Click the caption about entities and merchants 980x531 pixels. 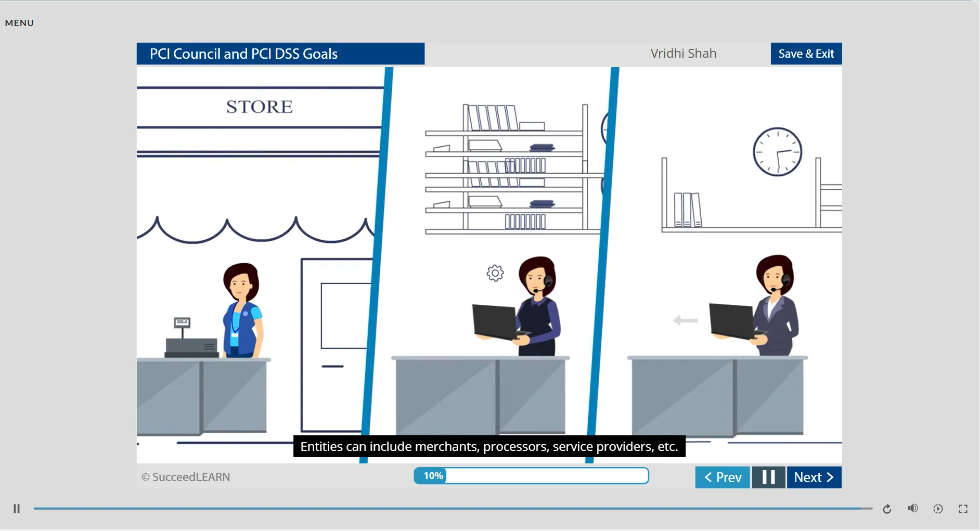tap(489, 447)
